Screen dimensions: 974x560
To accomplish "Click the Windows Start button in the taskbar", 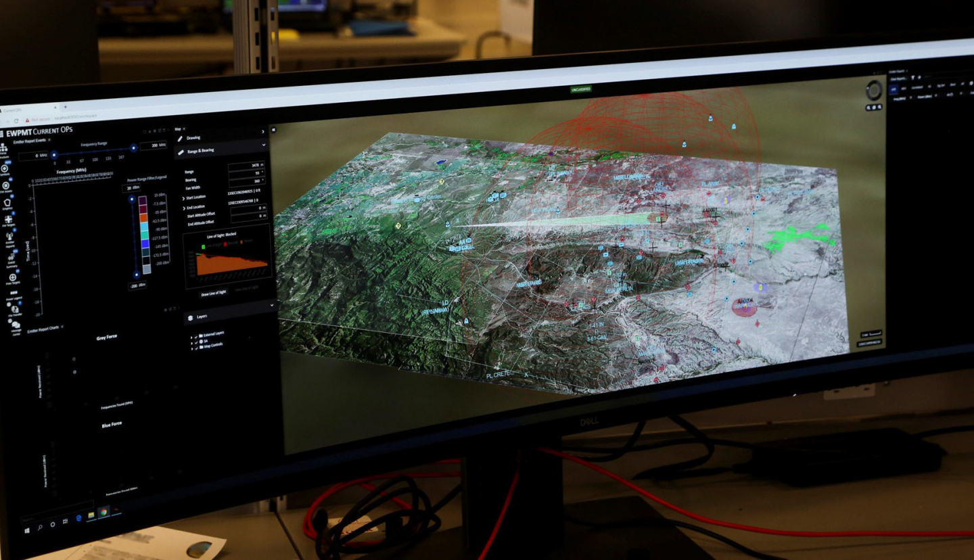I will coord(27,525).
